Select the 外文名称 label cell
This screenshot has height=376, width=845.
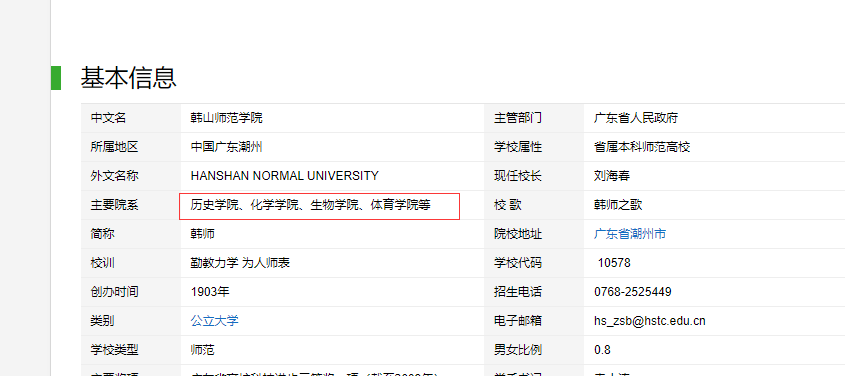click(x=131, y=176)
